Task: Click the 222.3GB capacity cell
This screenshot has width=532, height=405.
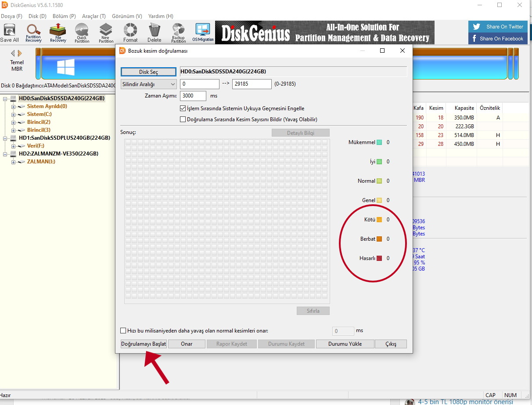Action: pos(464,127)
